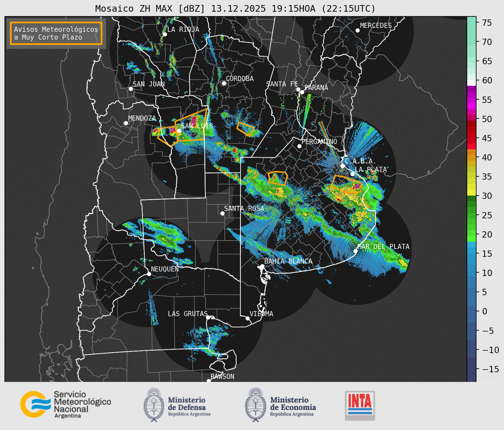This screenshot has width=504, height=430.
Task: Select the PERGAMINO city label
Action: [319, 141]
